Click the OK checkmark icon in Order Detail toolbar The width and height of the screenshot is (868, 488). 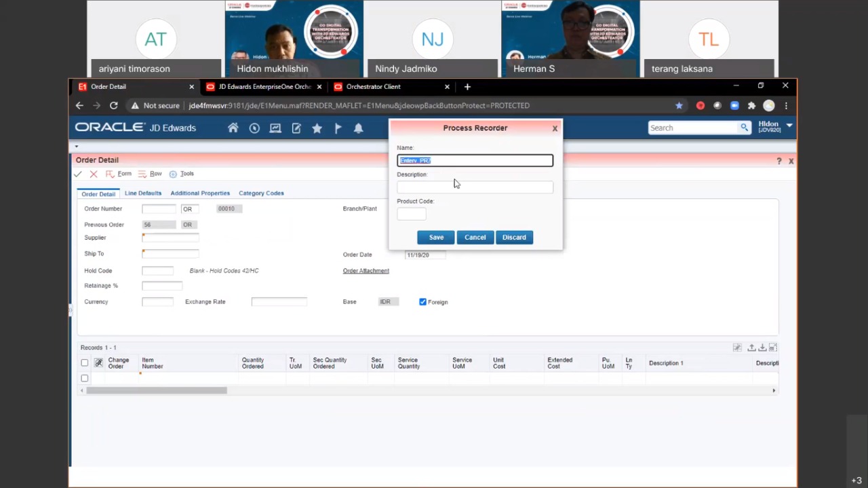(78, 174)
